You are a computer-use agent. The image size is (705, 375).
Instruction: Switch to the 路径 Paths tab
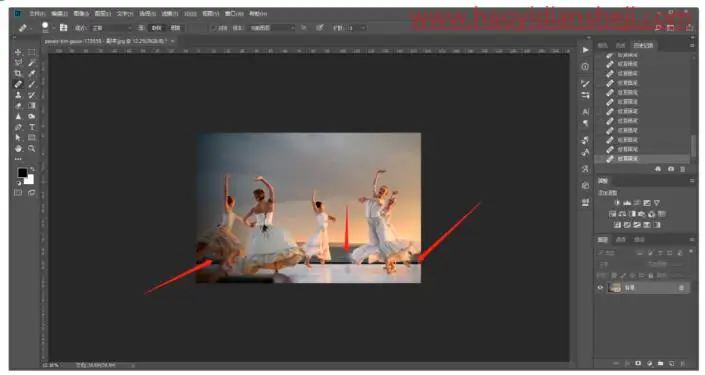click(639, 240)
